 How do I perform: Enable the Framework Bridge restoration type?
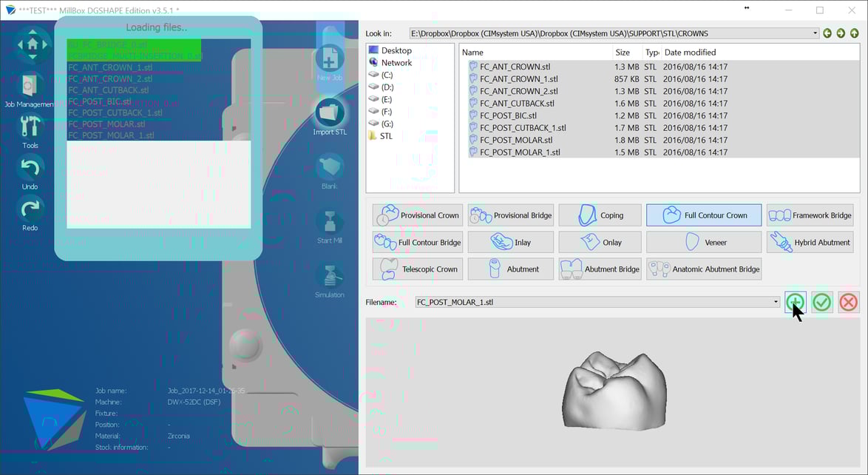(810, 215)
